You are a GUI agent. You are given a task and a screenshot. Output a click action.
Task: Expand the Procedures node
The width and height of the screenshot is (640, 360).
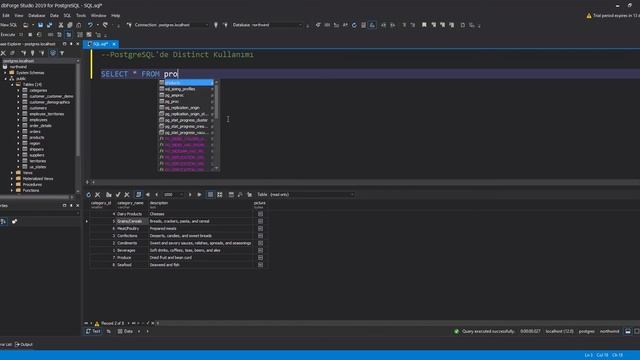[x=12, y=184]
